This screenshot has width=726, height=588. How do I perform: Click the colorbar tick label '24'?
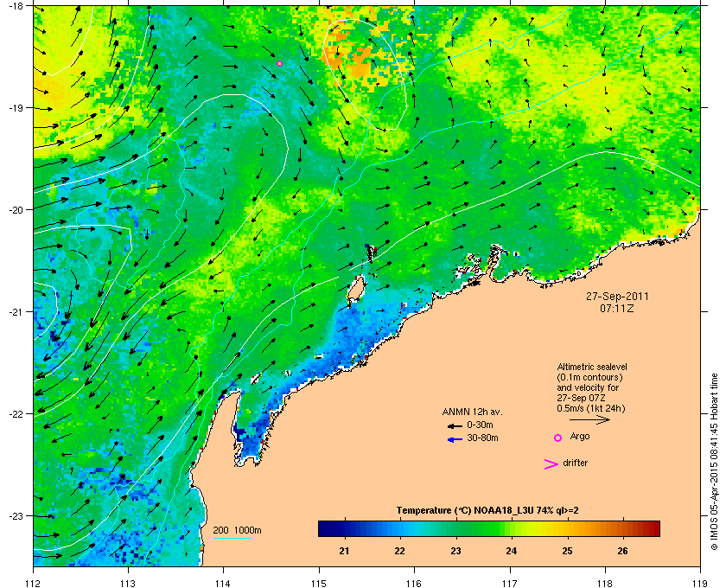click(x=511, y=551)
